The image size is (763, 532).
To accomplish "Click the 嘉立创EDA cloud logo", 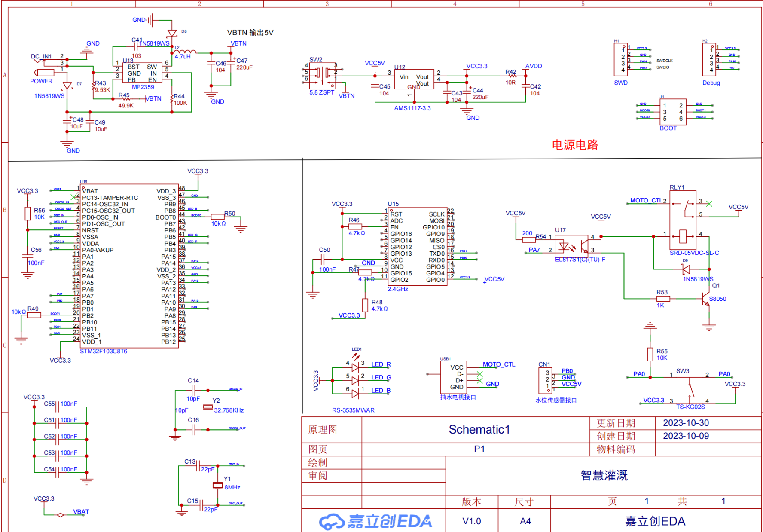I will point(375,521).
